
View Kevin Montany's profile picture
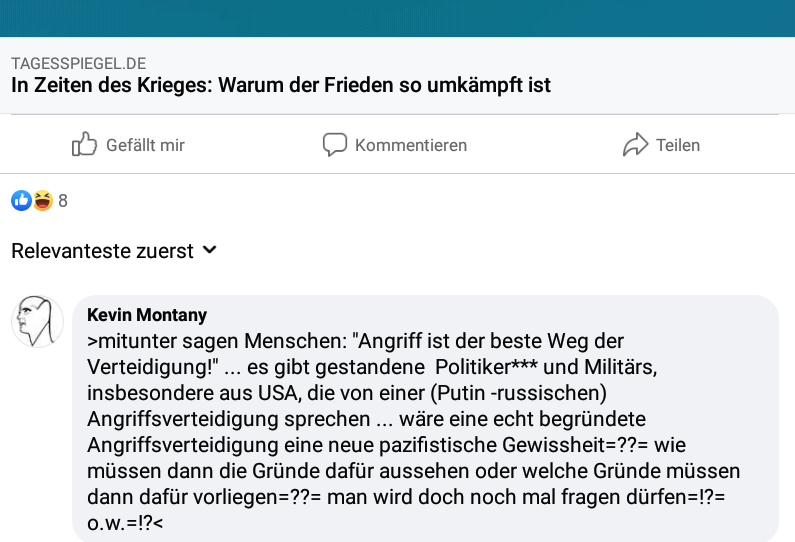(x=38, y=321)
